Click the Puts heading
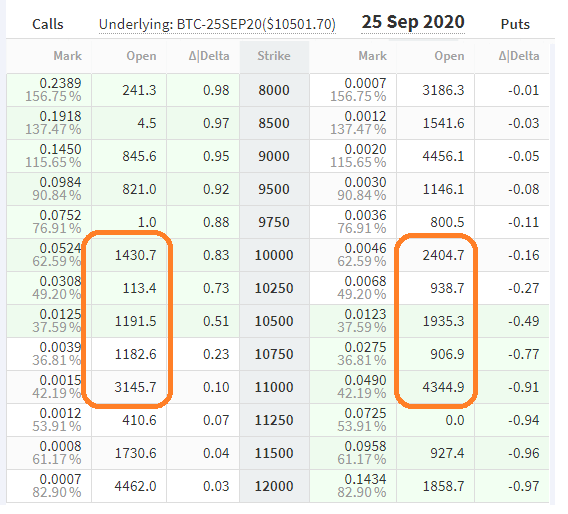 (515, 24)
